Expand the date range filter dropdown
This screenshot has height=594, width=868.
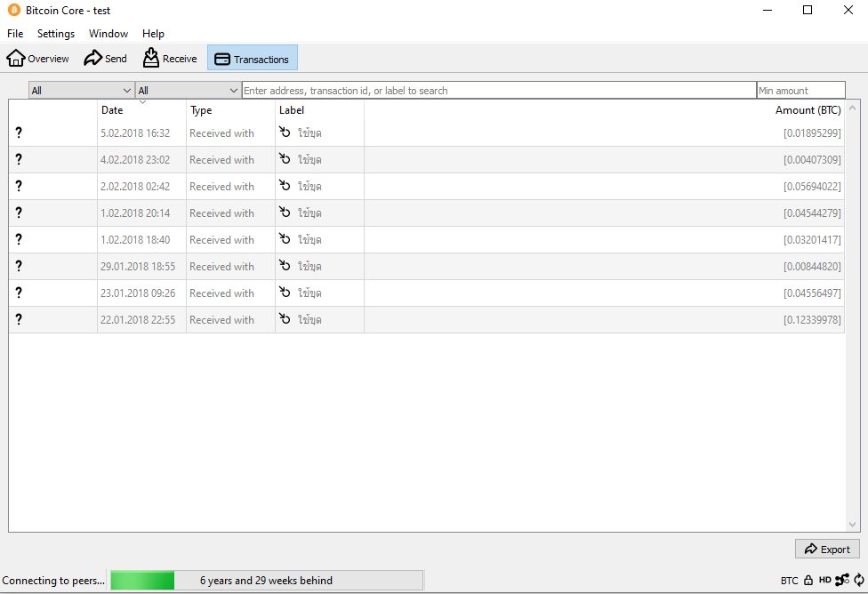pos(82,90)
